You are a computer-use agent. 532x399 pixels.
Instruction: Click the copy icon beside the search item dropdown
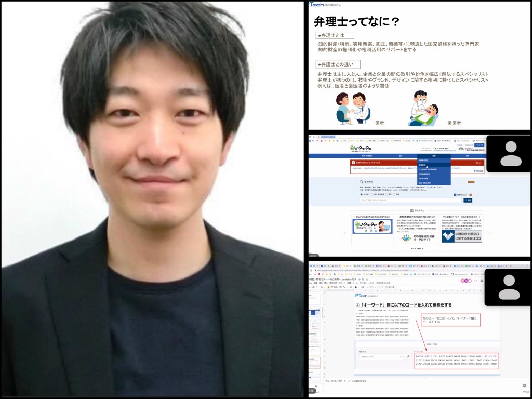coord(408,356)
